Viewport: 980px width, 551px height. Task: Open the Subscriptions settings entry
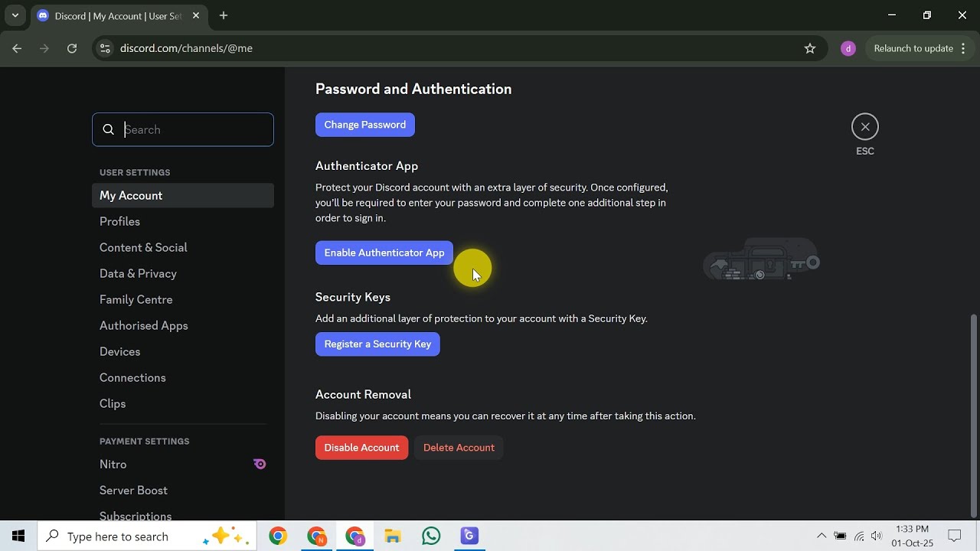(183, 514)
